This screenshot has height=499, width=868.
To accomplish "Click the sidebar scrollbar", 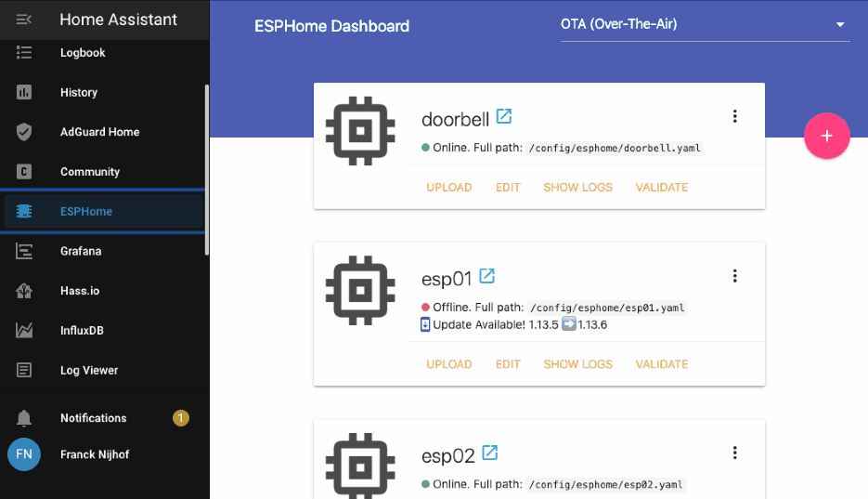I will pyautogui.click(x=207, y=169).
